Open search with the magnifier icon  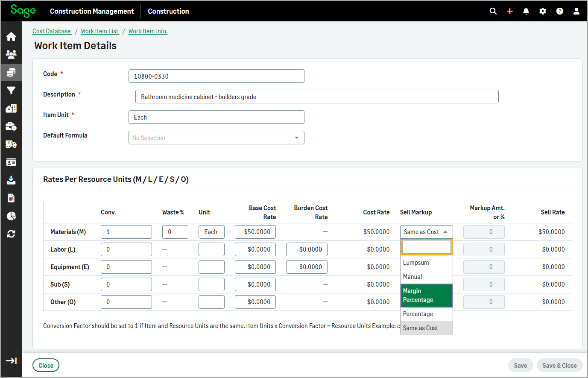pos(493,11)
